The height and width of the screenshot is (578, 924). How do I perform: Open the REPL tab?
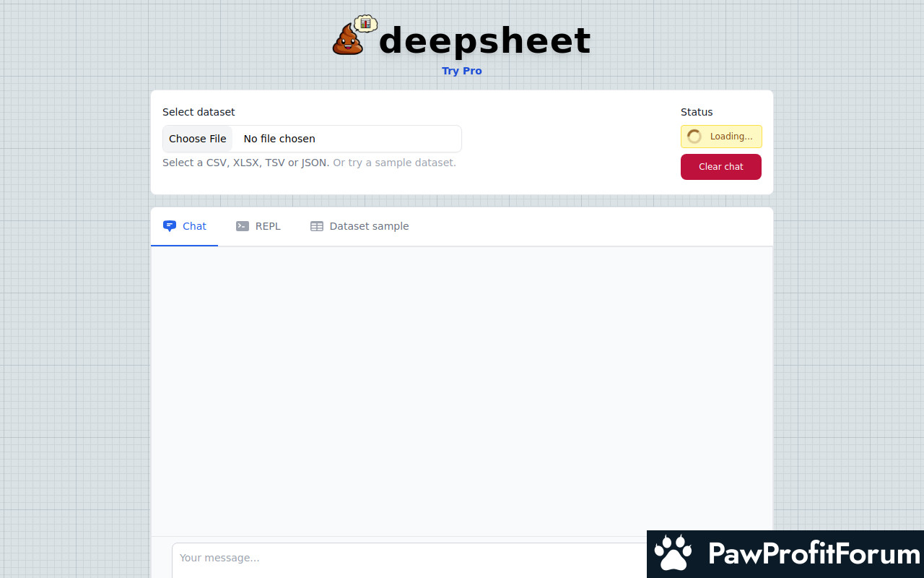(258, 226)
